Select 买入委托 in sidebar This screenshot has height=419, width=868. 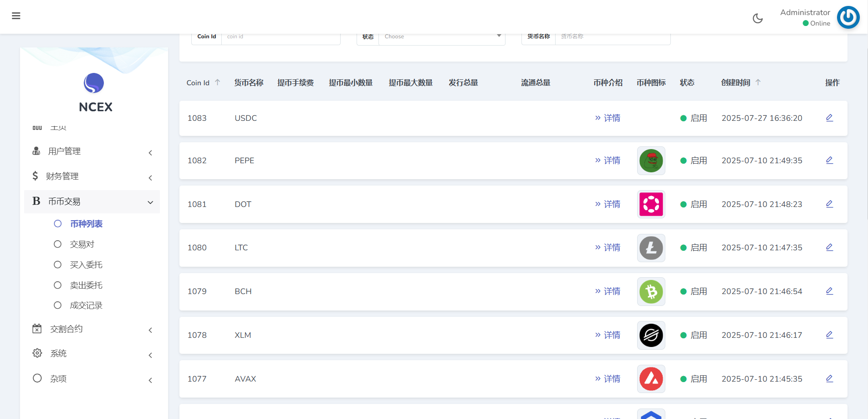click(x=86, y=265)
